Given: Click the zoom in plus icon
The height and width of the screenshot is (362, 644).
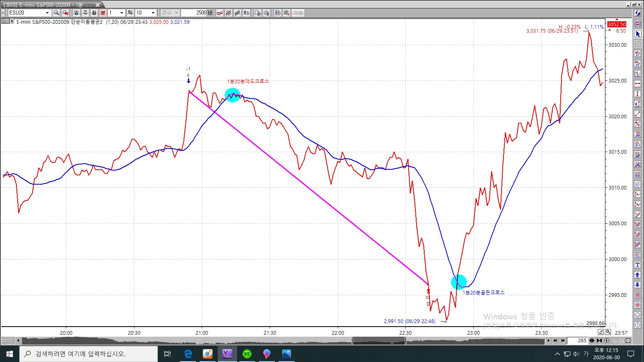Looking at the screenshot, I should 607,341.
